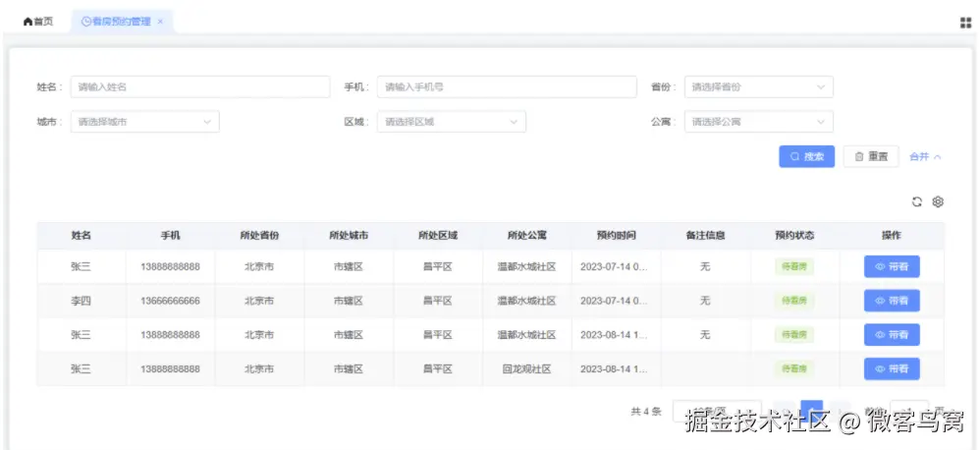Image resolution: width=980 pixels, height=450 pixels.
Task: Click the 回龙观社区 apartment cell
Action: (527, 368)
